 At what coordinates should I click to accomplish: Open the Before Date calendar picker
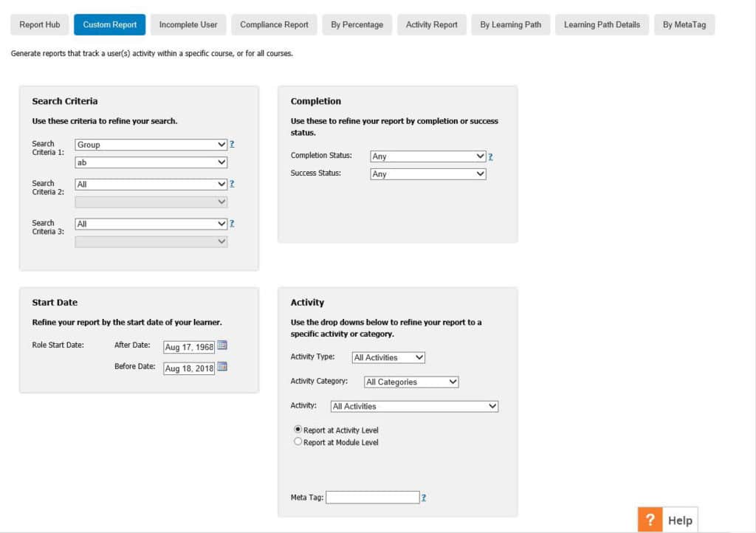coord(222,367)
